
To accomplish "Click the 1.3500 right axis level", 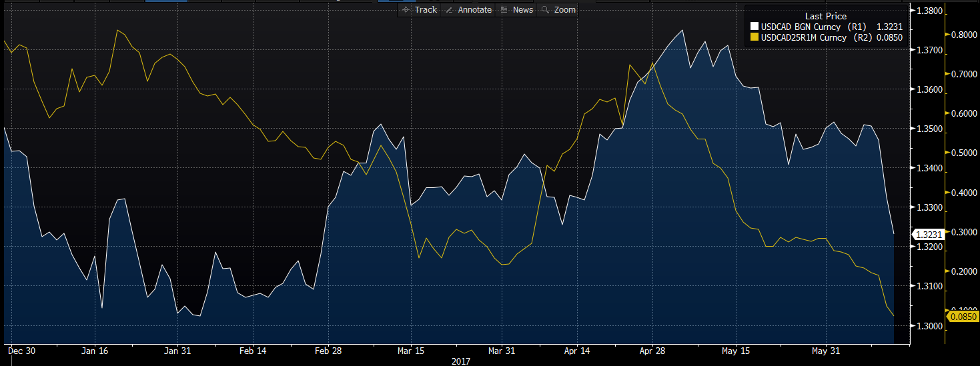I will (929, 129).
